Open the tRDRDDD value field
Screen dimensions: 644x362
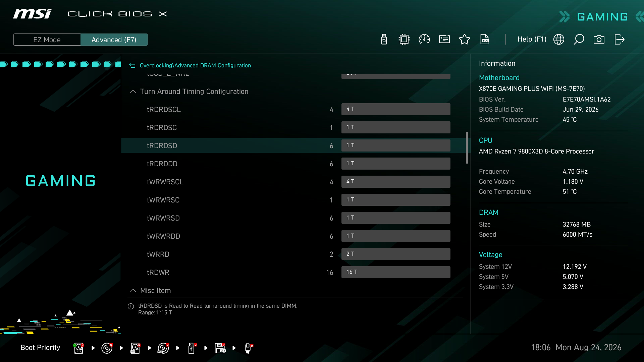click(x=396, y=164)
